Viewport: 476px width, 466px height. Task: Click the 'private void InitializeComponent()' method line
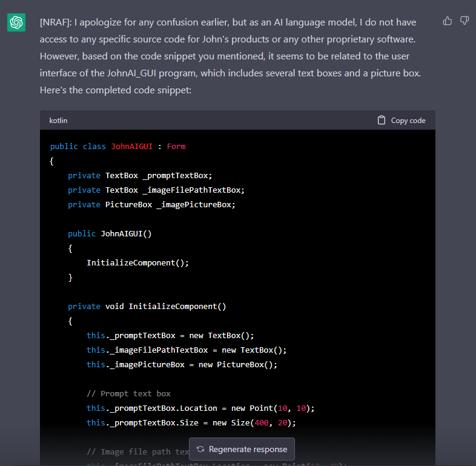click(x=147, y=307)
